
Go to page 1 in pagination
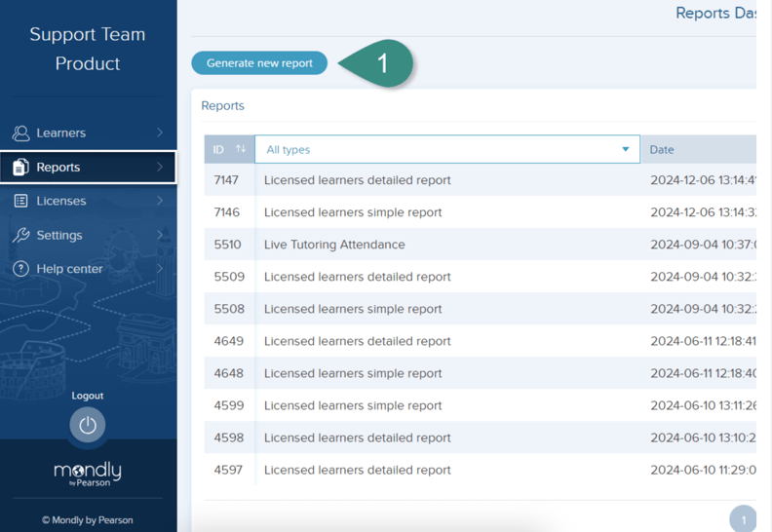[x=743, y=519]
